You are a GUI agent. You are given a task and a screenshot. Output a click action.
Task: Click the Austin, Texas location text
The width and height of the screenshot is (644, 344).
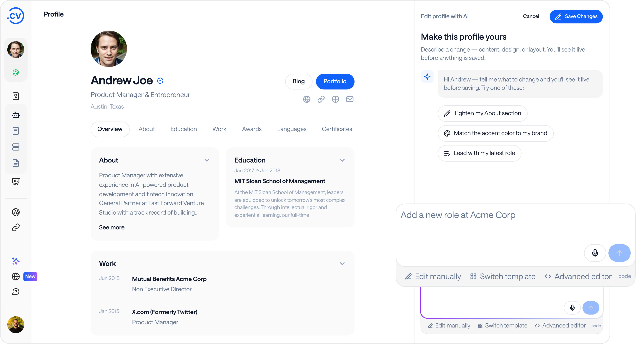pos(107,107)
